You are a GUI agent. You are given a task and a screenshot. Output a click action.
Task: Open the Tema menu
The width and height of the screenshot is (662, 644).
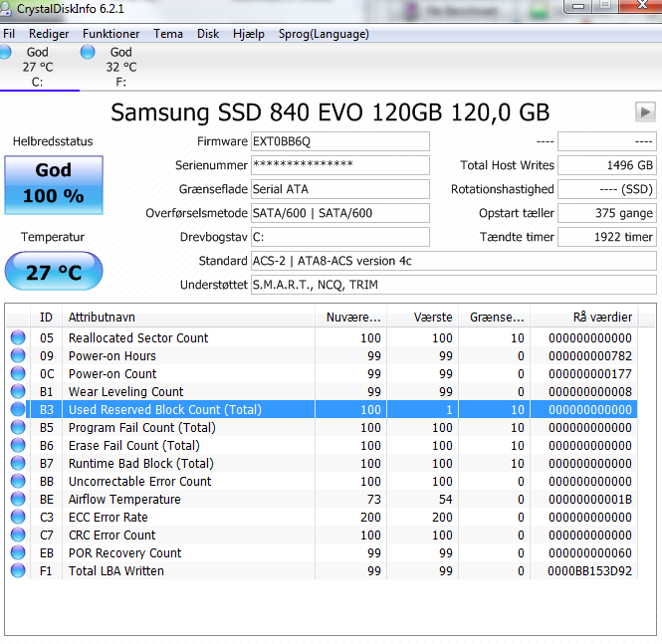[168, 34]
